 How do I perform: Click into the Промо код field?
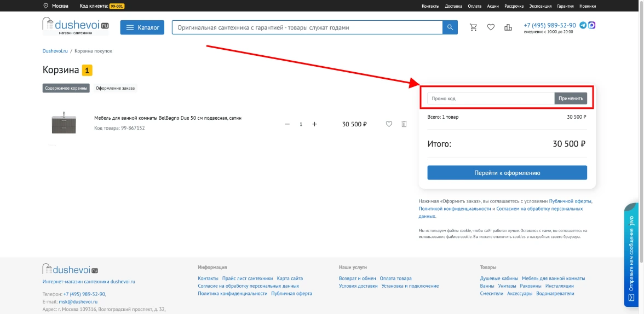pyautogui.click(x=491, y=98)
